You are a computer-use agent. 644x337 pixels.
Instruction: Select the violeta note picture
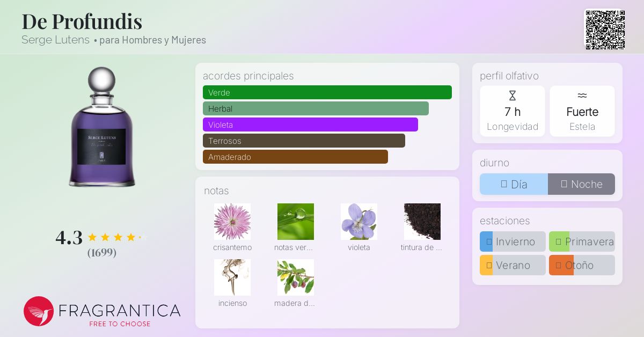(x=359, y=222)
